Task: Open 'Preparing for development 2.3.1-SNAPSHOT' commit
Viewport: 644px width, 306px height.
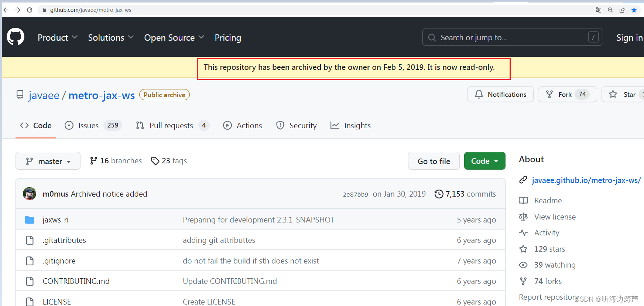Action: [x=258, y=220]
